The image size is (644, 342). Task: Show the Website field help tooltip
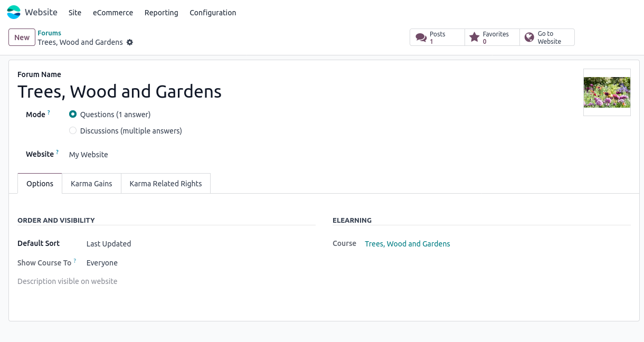(x=58, y=152)
